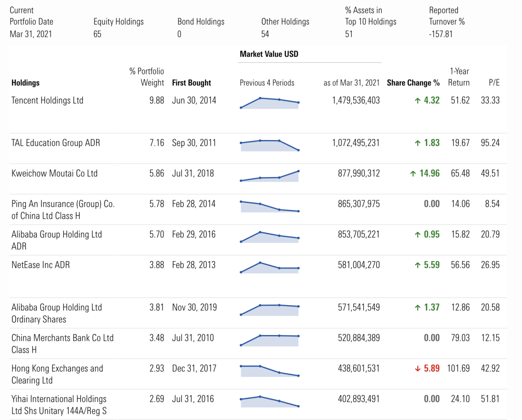Click the green up arrow beside 1.37 share change
This screenshot has height=420, width=522.
418,308
